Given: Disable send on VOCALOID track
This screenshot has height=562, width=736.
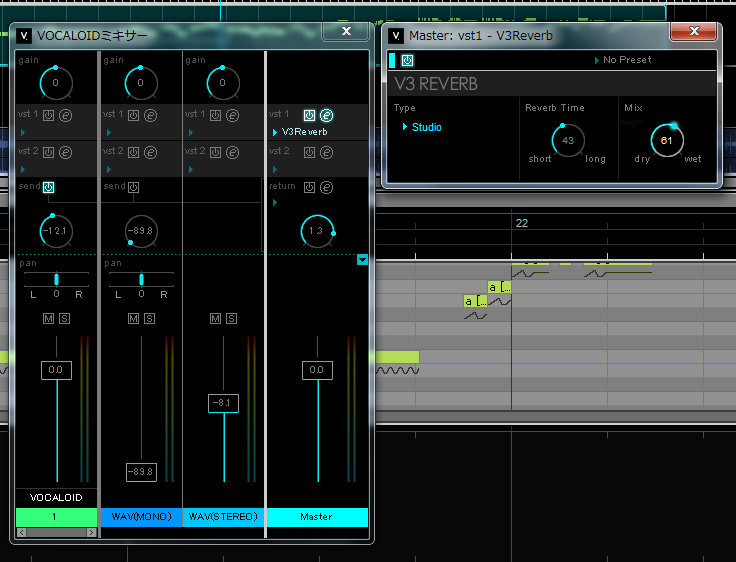Looking at the screenshot, I should 48,187.
